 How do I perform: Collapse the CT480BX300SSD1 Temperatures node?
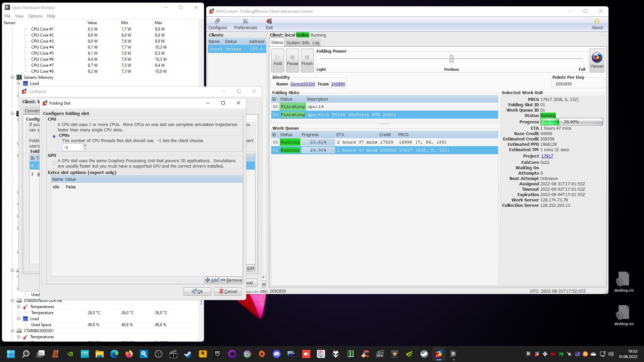tap(19, 337)
